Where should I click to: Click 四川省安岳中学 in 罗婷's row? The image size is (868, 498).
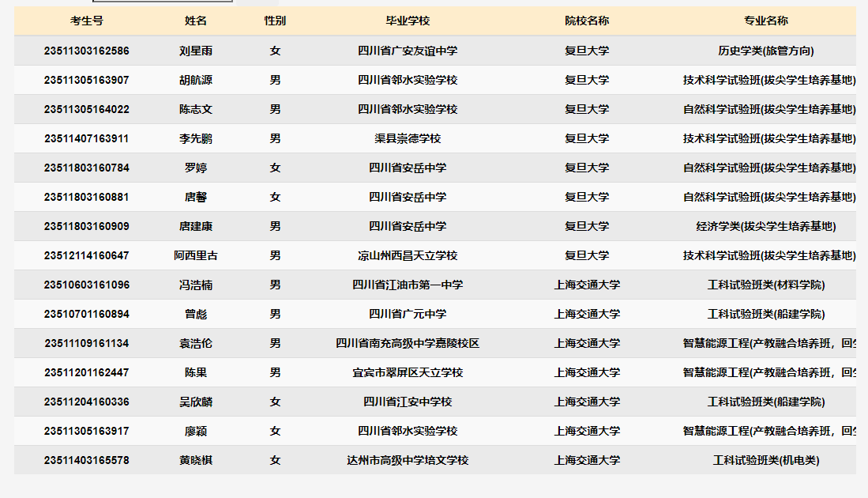click(x=408, y=168)
